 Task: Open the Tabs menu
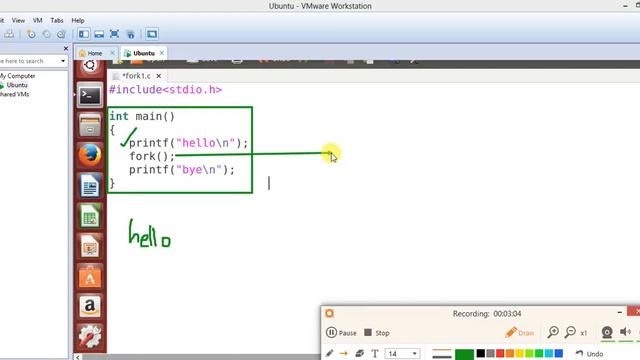click(x=57, y=20)
